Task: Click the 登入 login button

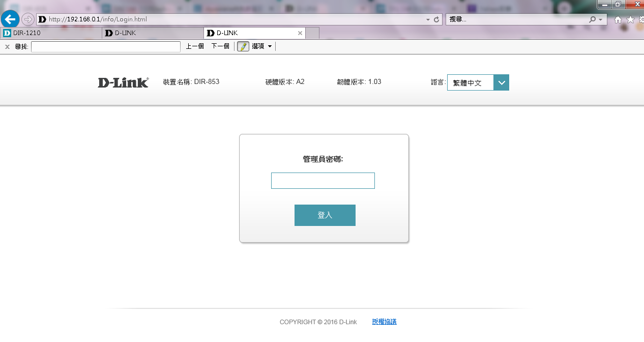Action: point(325,215)
